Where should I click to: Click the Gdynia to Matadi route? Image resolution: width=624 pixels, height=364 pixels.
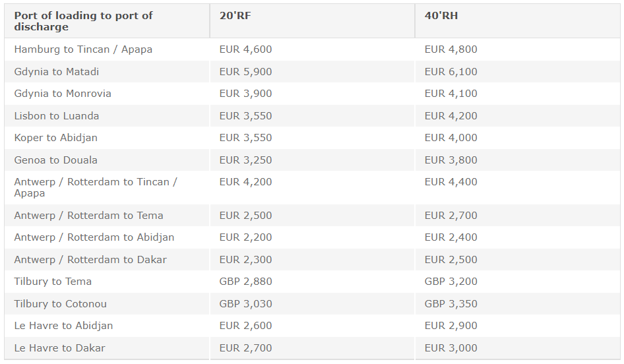tap(57, 72)
